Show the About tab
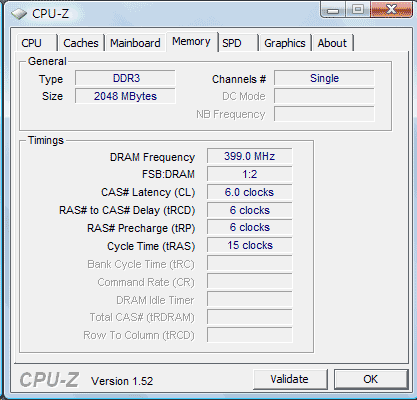Screen dimensions: 417x400 332,43
